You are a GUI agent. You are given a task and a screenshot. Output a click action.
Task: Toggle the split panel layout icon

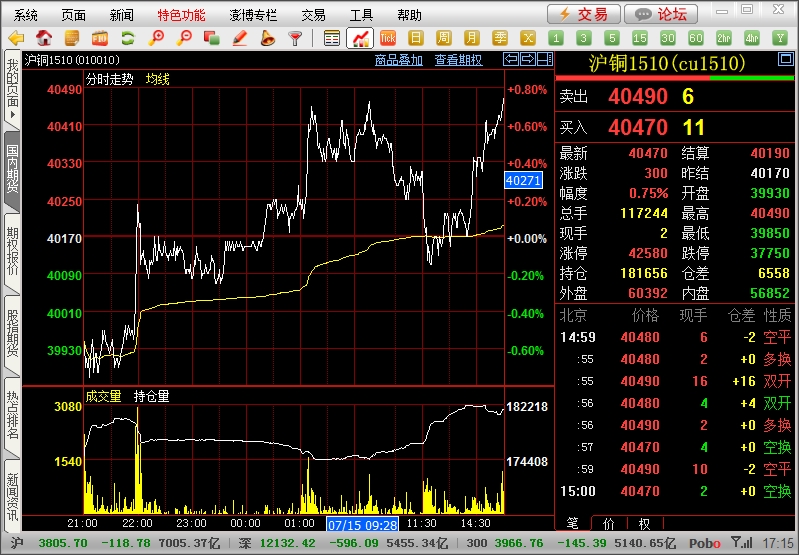click(545, 59)
